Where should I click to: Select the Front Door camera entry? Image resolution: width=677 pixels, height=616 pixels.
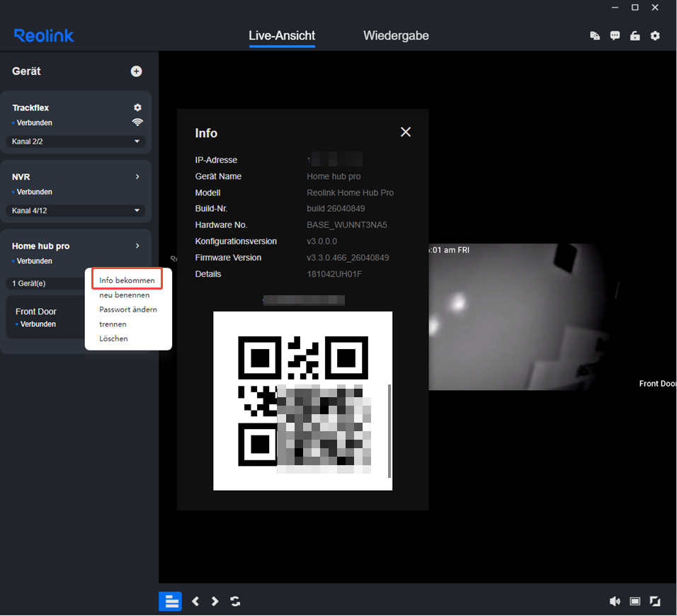click(45, 317)
